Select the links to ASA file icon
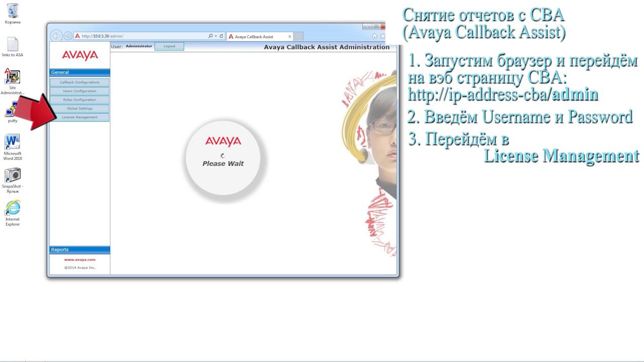The image size is (644, 362). 13,47
